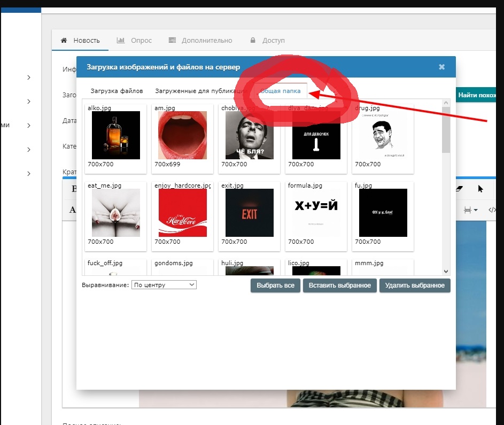Close the image upload dialog
504x425 pixels.
441,67
